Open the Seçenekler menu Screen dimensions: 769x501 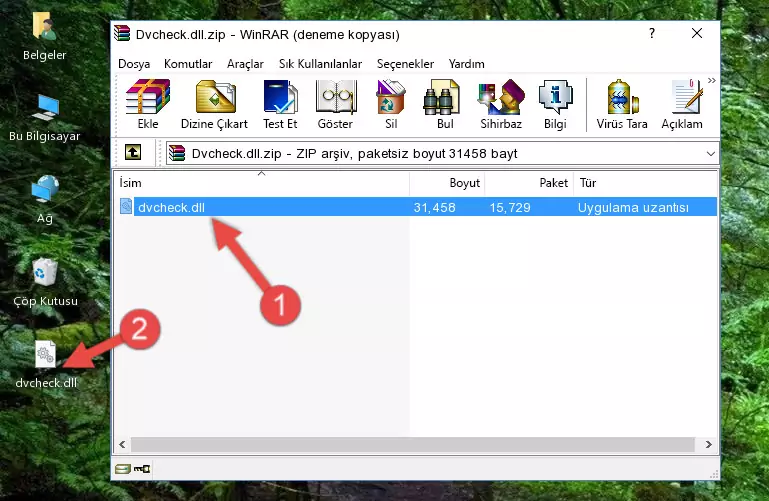click(405, 64)
